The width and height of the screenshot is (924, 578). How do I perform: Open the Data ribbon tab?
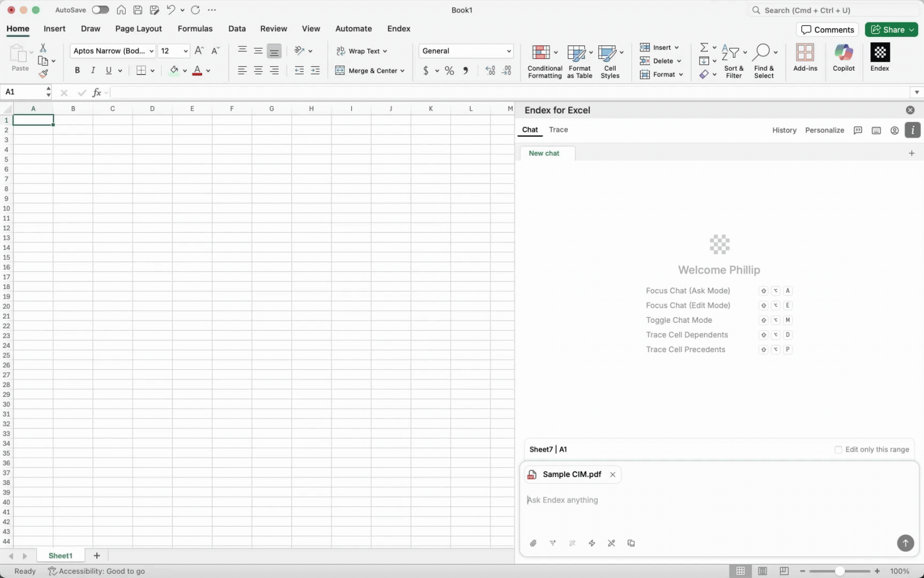coord(237,29)
